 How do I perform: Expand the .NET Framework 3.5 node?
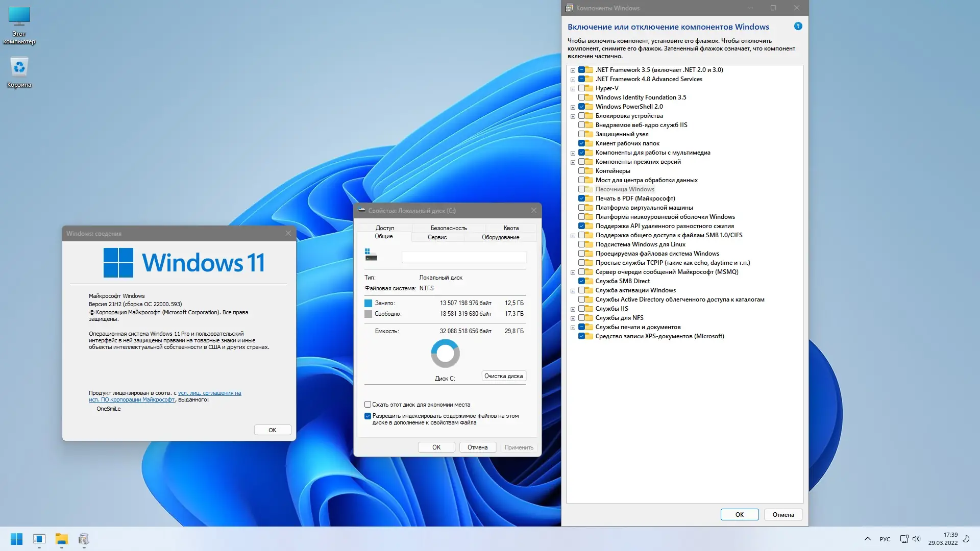click(573, 70)
